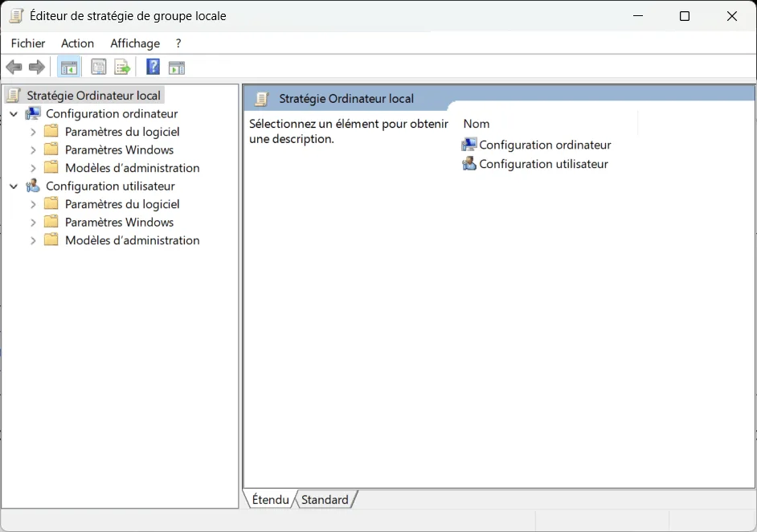757x532 pixels.
Task: Maximize the Éditeur de stratégie window
Action: [685, 16]
